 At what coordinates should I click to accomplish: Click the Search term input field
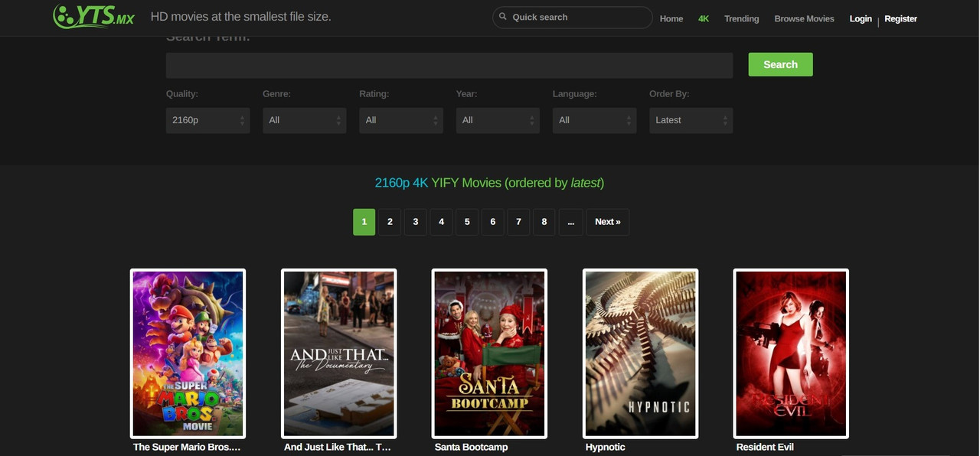point(449,65)
